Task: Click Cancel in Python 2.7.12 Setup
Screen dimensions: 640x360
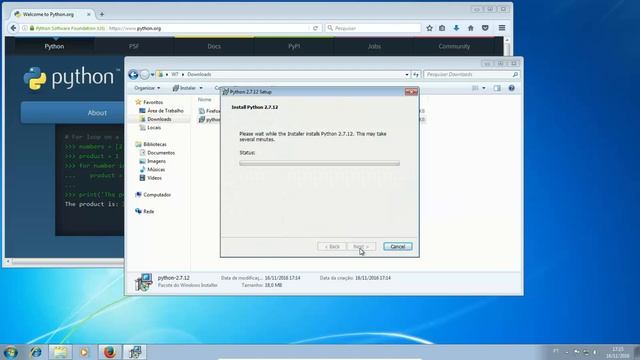Action: (398, 247)
